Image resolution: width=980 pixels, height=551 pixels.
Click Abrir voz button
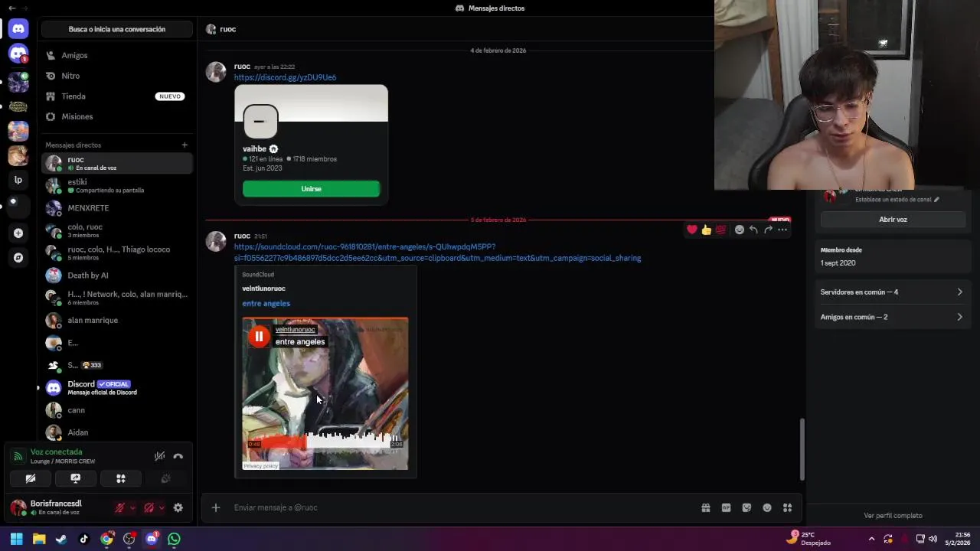tap(893, 220)
